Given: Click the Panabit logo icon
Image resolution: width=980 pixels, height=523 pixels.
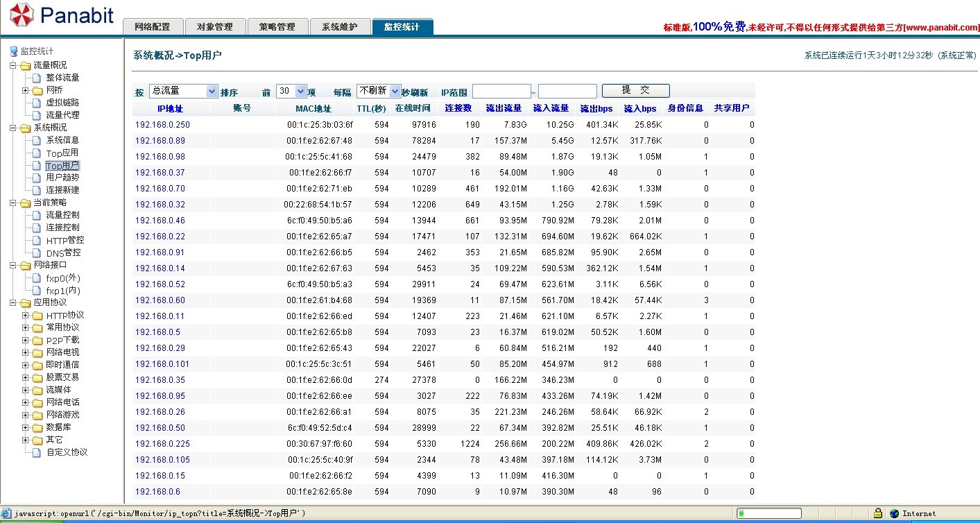Looking at the screenshot, I should [x=22, y=15].
